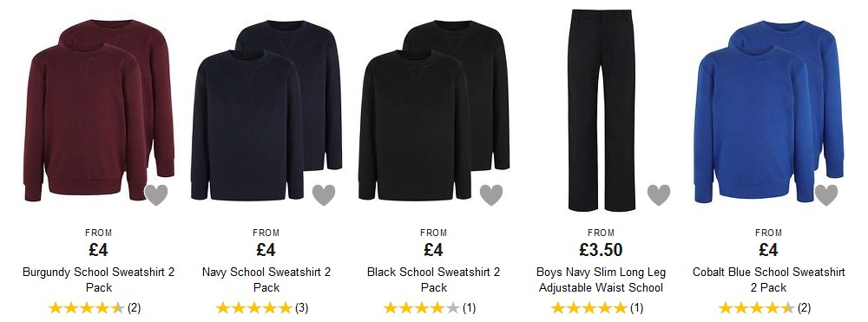Toggle heart on Black School Sweatshirt

491,194
